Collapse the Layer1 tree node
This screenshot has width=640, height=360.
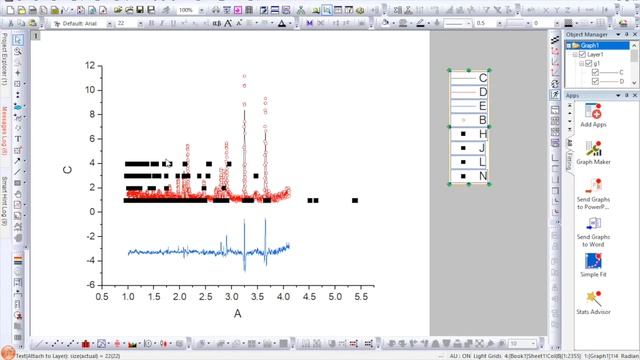click(x=575, y=54)
